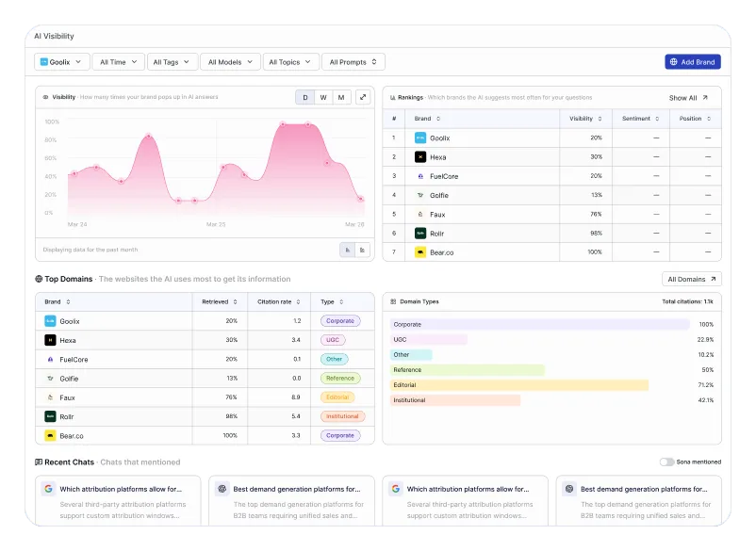Click the Editorial bar in Domain Types
Image resolution: width=756 pixels, height=551 pixels.
click(x=519, y=385)
